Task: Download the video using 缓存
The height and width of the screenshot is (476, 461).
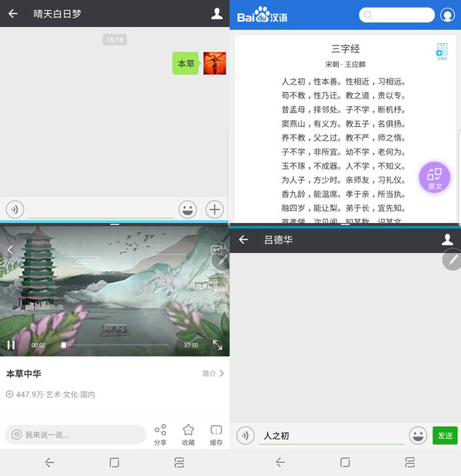Action: (216, 434)
